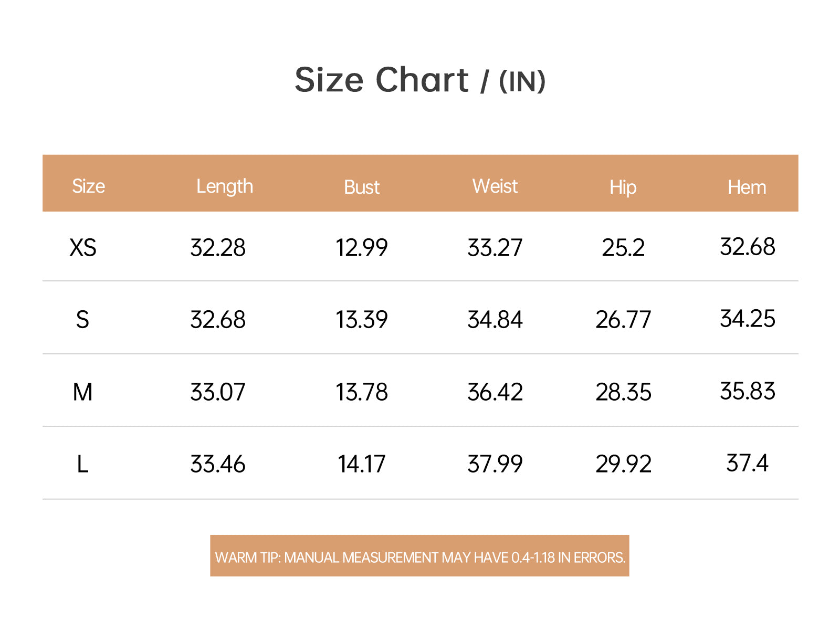Select the bust value 13.39
The width and height of the screenshot is (840, 630).
tap(362, 320)
